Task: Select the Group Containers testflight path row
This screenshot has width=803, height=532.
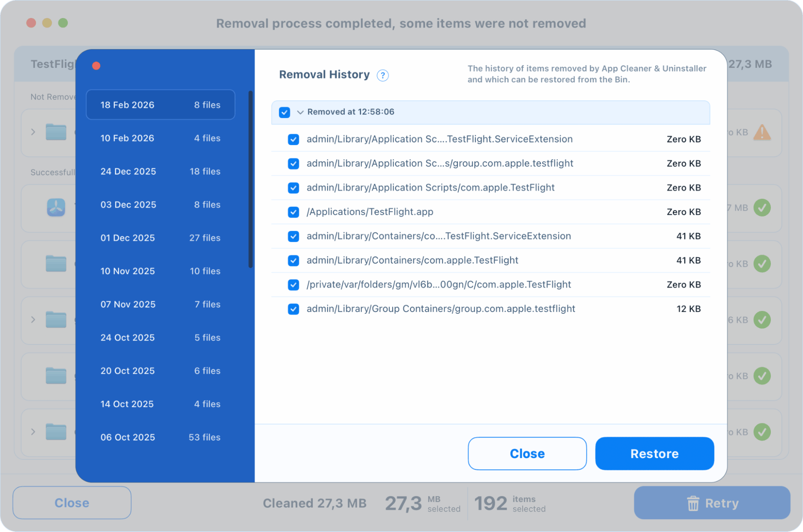Action: click(440, 309)
